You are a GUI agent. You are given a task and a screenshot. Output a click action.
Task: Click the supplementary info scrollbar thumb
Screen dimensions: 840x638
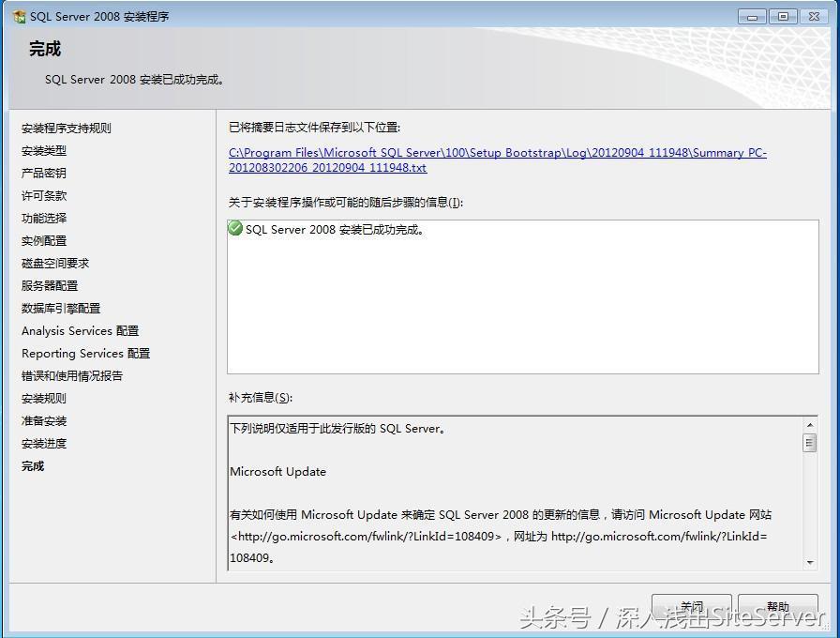pyautogui.click(x=810, y=443)
